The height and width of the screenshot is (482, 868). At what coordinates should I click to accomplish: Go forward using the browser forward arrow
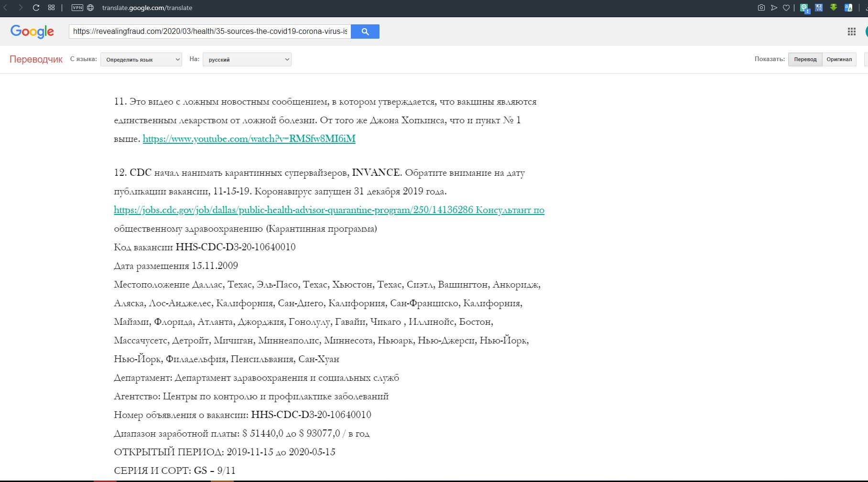pos(21,8)
